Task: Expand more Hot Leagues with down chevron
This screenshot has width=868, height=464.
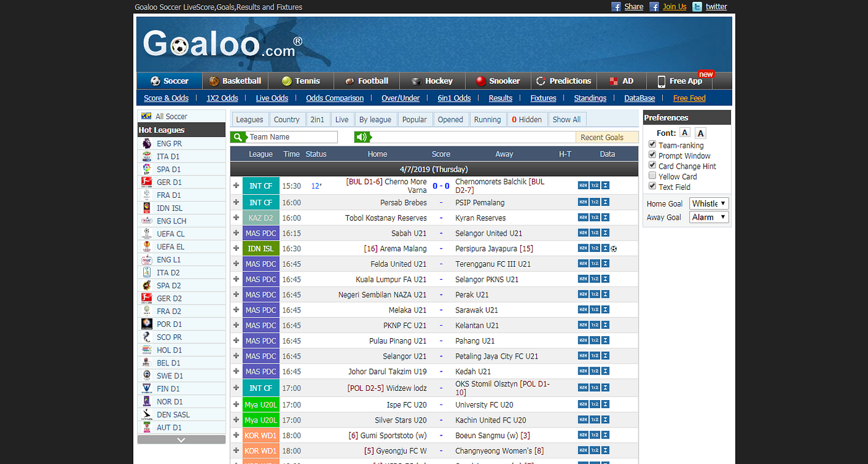Action: point(181,439)
